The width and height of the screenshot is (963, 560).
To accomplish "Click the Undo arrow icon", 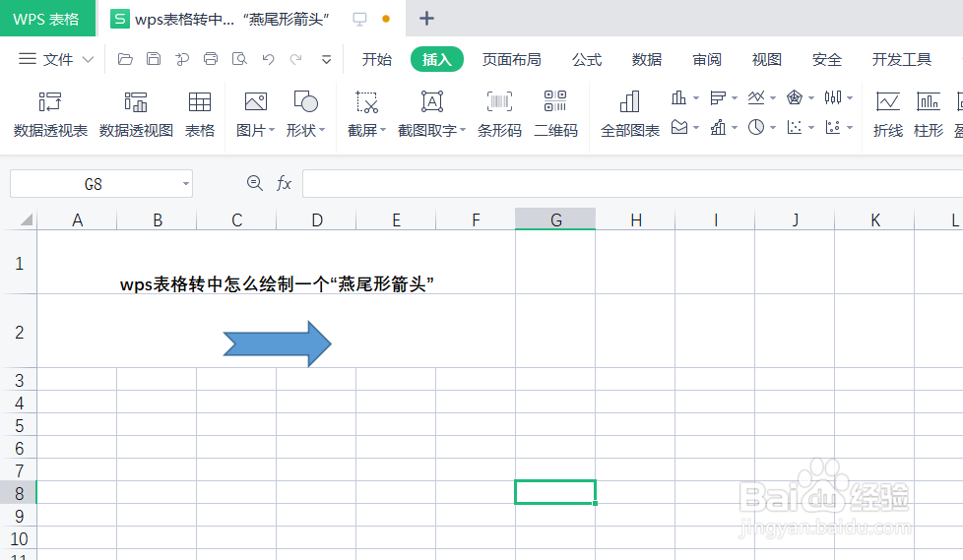I will tap(269, 59).
